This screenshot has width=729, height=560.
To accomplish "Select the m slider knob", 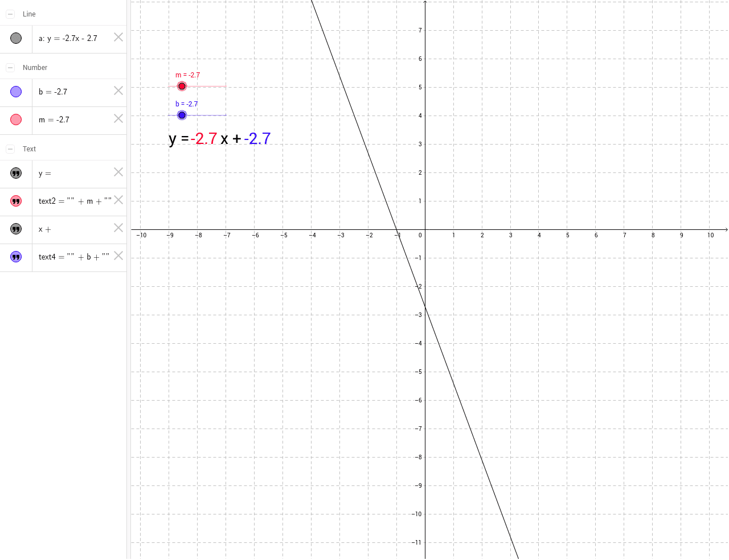I will coord(182,87).
